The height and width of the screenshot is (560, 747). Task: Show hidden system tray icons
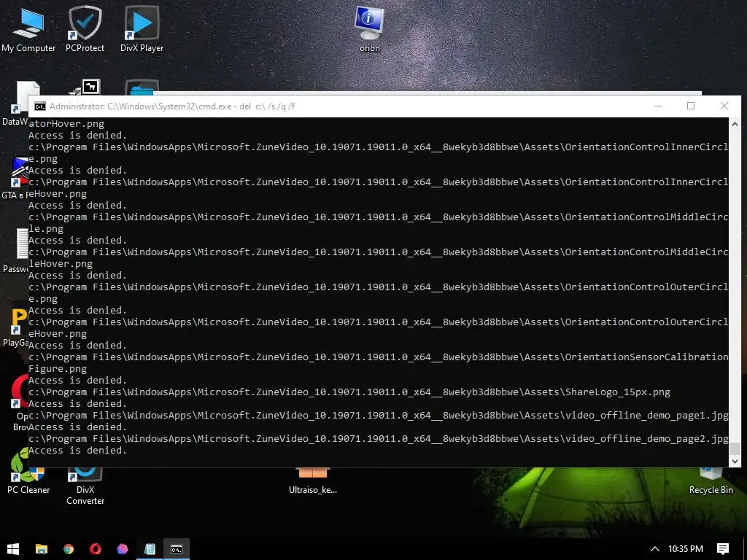pos(655,549)
